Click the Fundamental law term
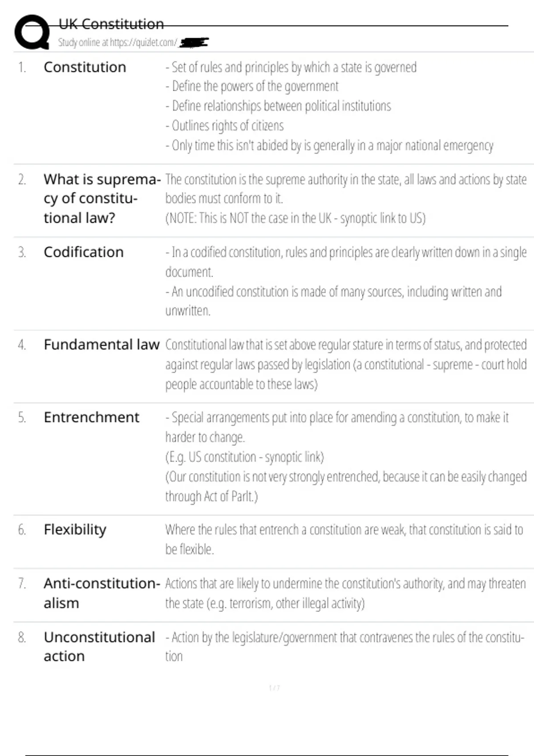Viewport: 534px width, 756px height. 101,345
